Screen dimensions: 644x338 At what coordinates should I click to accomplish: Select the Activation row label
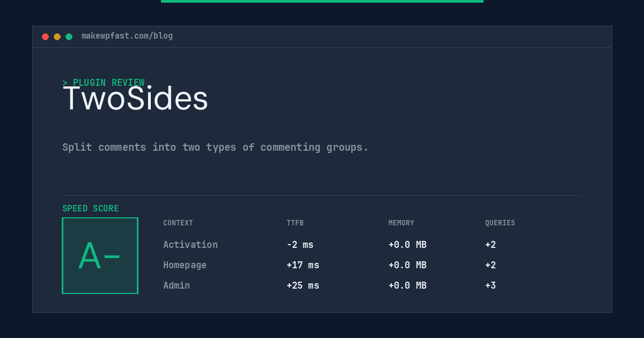[191, 245]
